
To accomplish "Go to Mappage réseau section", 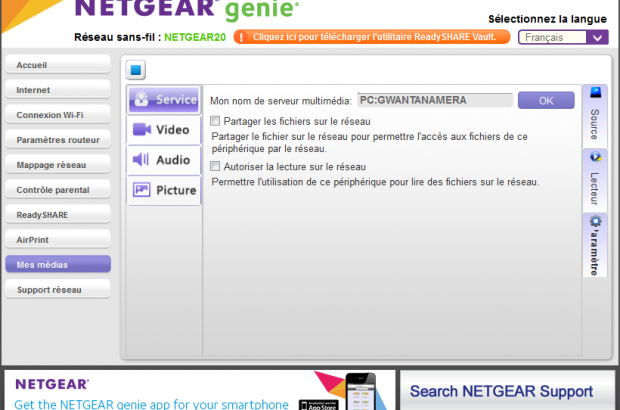I will pos(57,165).
